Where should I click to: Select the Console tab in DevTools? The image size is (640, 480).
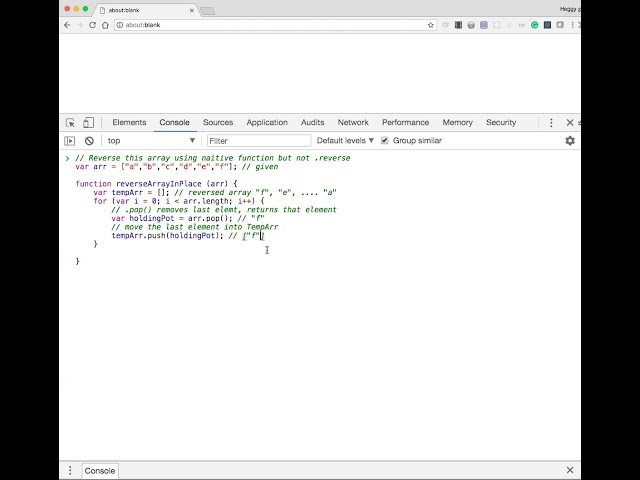(x=174, y=122)
